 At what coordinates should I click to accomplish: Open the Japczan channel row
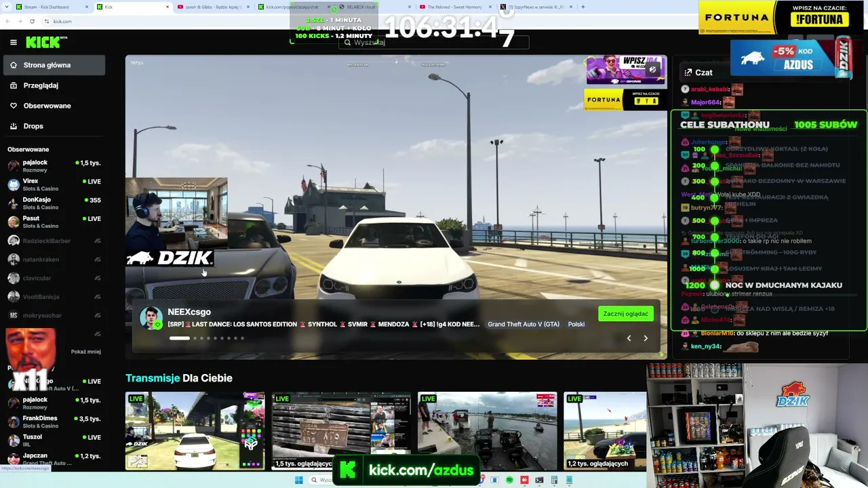click(x=54, y=459)
